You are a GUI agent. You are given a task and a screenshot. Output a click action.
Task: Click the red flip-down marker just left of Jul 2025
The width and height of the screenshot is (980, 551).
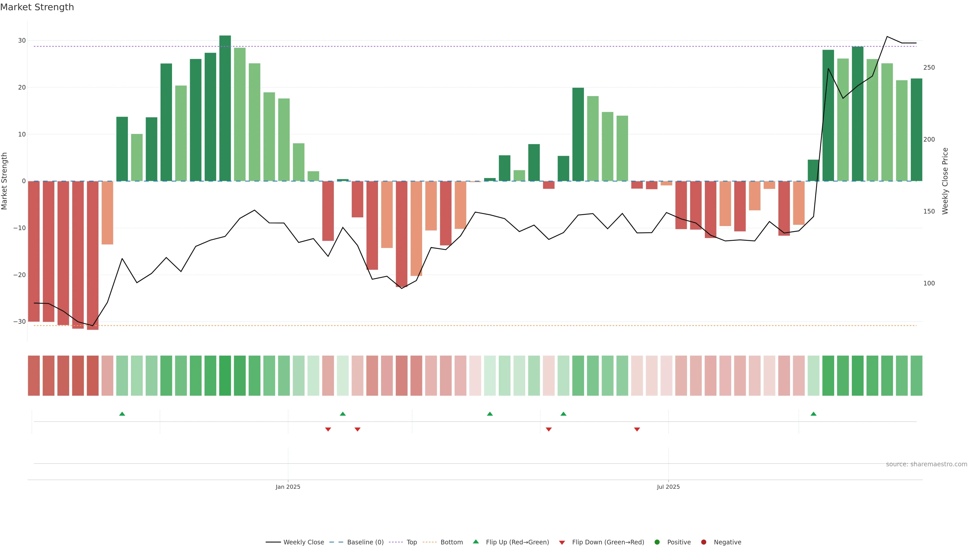pyautogui.click(x=637, y=429)
